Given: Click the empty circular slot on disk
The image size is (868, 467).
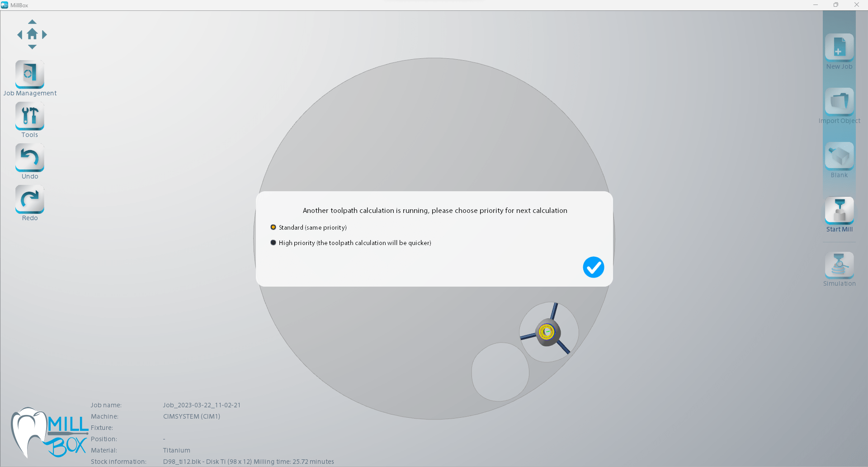Looking at the screenshot, I should click(x=500, y=372).
